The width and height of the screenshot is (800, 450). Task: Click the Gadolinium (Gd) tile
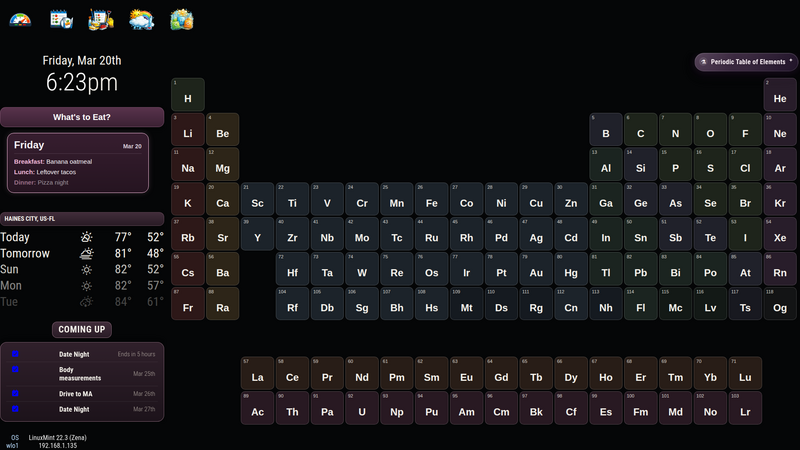coord(501,373)
